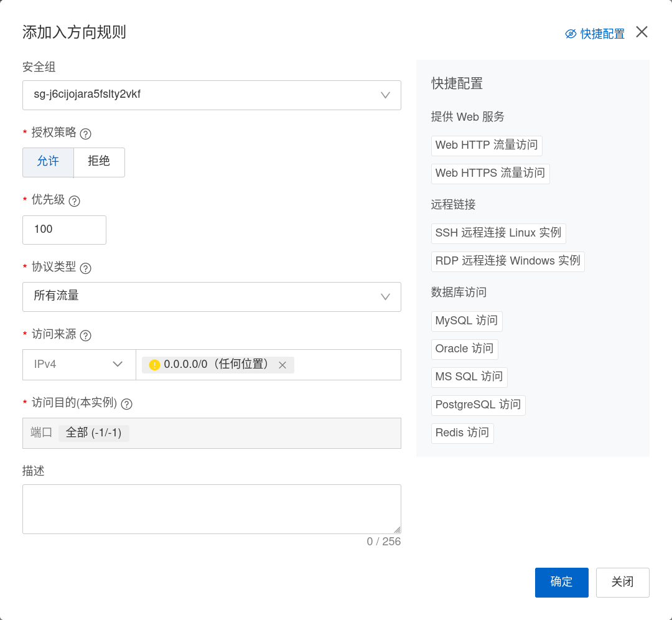Click the priority input field showing 100
Image resolution: width=672 pixels, height=620 pixels.
coord(64,230)
